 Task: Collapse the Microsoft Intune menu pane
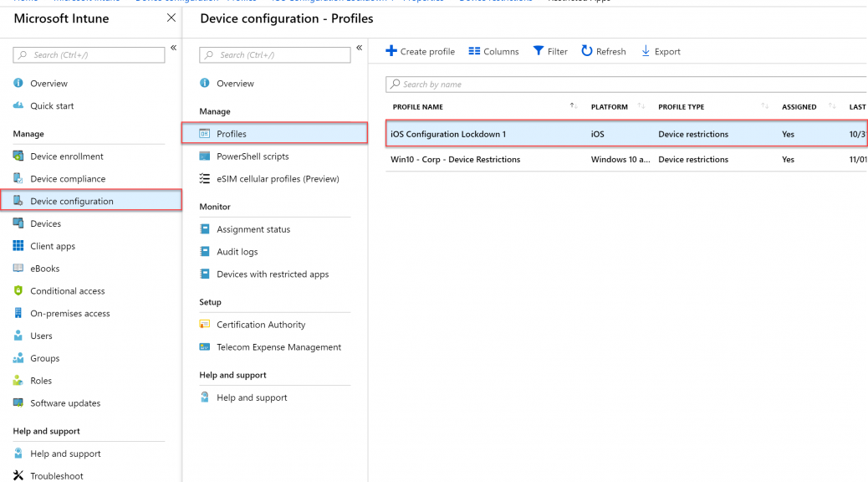[x=173, y=48]
